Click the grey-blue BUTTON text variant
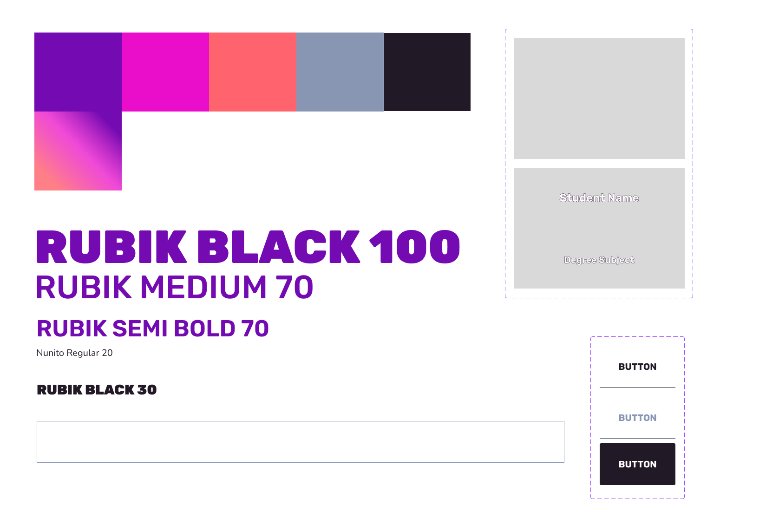The height and width of the screenshot is (532, 779). tap(637, 418)
